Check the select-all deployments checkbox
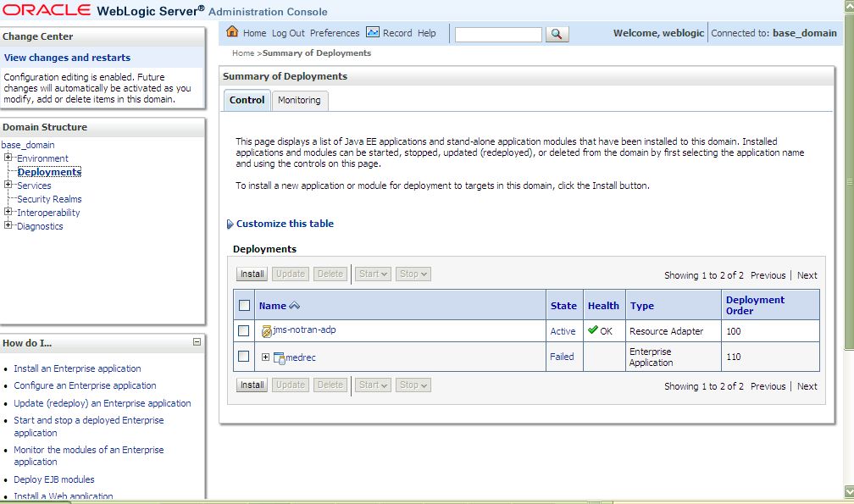The image size is (854, 504). click(244, 305)
